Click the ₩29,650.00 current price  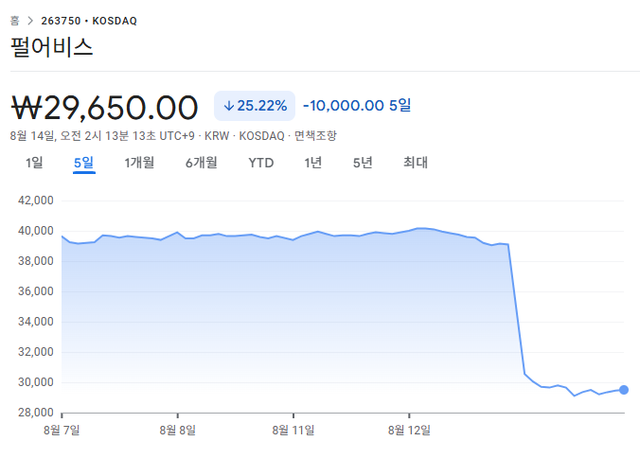(105, 105)
